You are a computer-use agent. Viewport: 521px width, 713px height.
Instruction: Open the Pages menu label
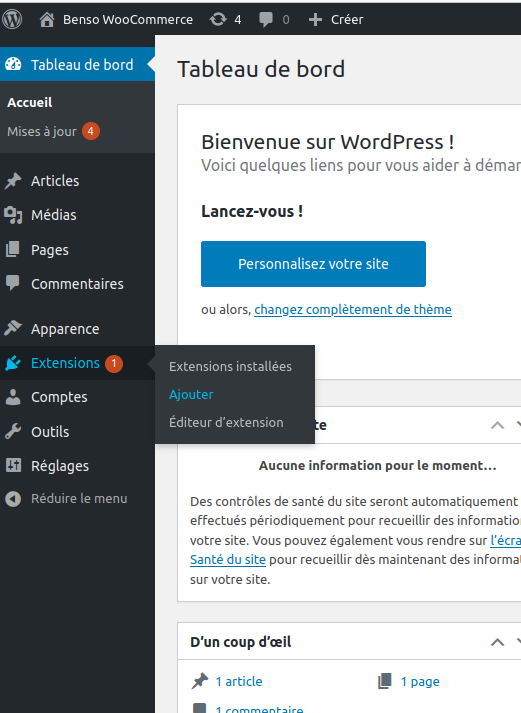(x=50, y=250)
